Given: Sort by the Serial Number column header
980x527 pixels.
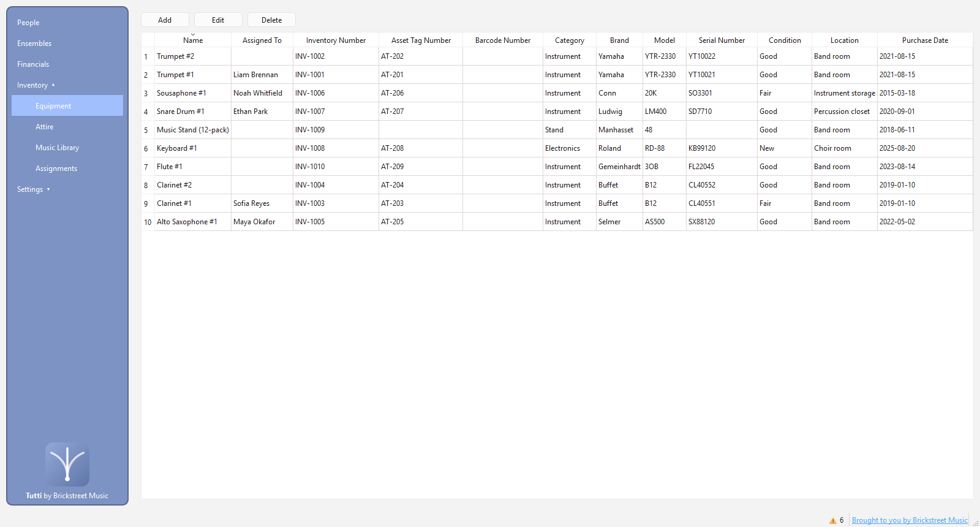Looking at the screenshot, I should 722,40.
